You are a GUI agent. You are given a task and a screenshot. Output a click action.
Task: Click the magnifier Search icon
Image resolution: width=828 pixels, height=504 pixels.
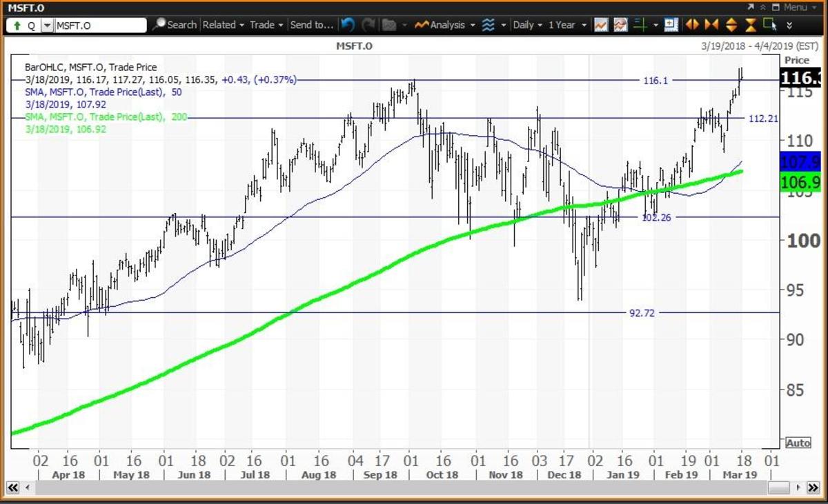point(159,25)
